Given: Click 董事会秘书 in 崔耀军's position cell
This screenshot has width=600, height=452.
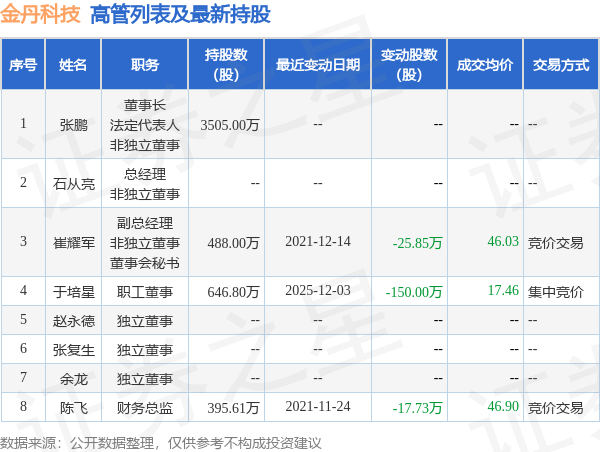Looking at the screenshot, I should point(145,263).
